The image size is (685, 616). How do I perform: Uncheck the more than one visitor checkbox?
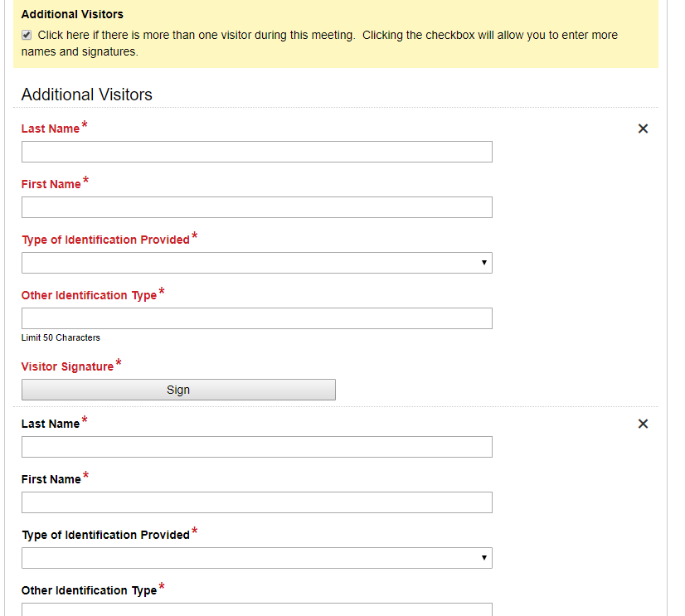pos(27,35)
